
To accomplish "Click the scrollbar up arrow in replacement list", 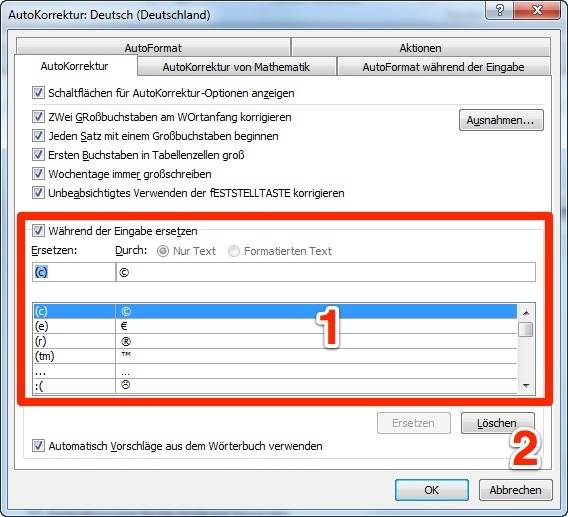I will pyautogui.click(x=526, y=313).
